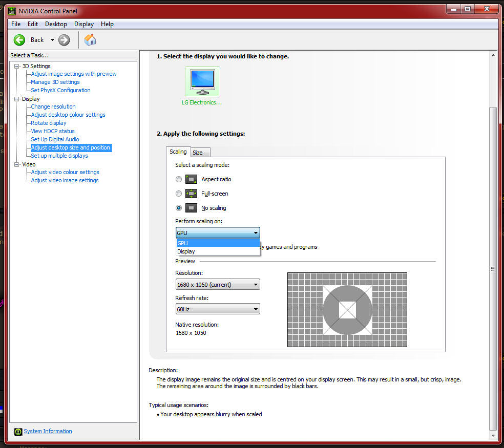Select the LG Electronics monitor icon
The height and width of the screenshot is (448, 504).
pos(202,82)
